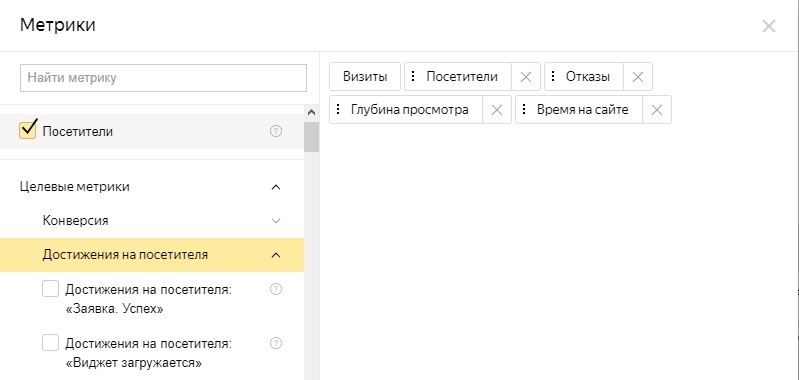Collapse Достижения на посетителя group
Image resolution: width=799 pixels, height=380 pixels.
click(x=276, y=255)
